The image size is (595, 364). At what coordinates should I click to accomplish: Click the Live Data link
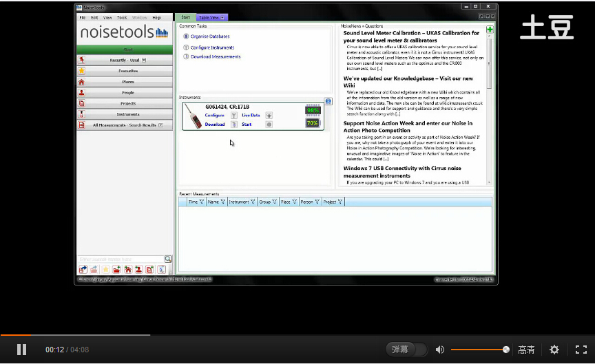coord(251,116)
